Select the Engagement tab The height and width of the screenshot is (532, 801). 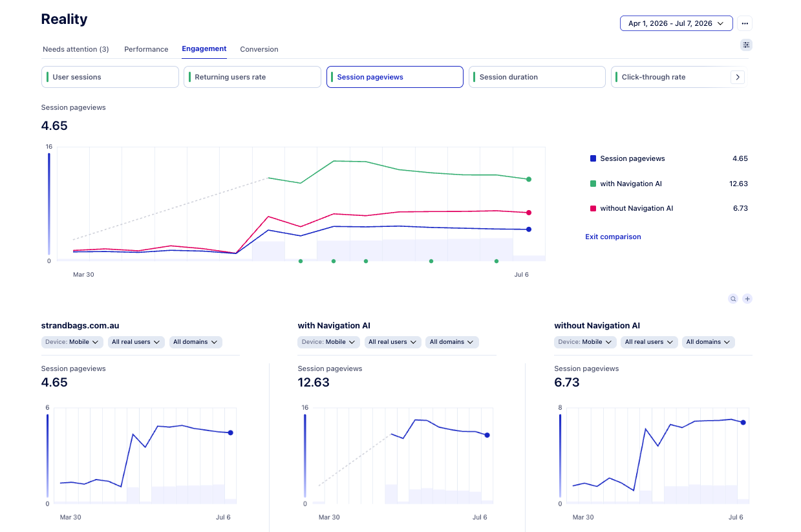click(x=204, y=48)
